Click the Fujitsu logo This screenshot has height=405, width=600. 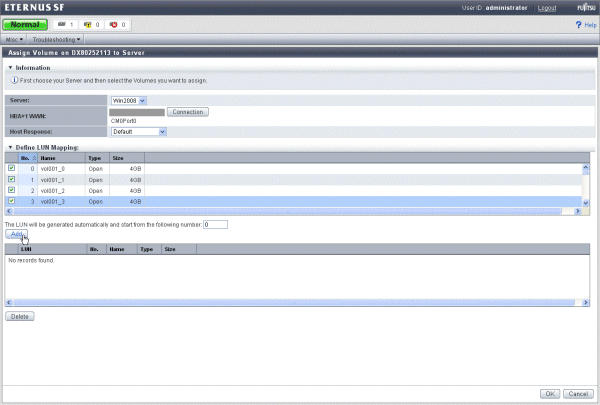pos(586,7)
